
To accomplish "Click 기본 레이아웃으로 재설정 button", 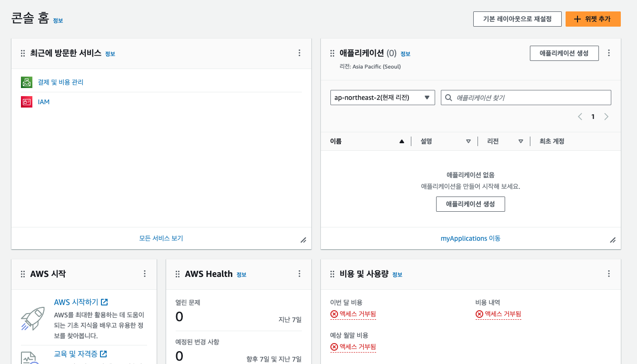I will point(518,19).
